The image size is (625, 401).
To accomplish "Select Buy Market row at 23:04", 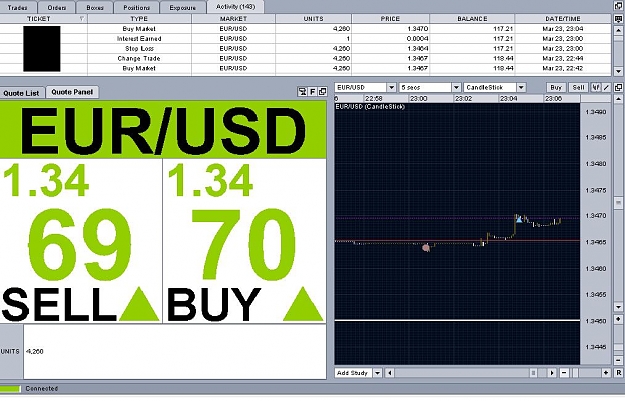I will [305, 29].
